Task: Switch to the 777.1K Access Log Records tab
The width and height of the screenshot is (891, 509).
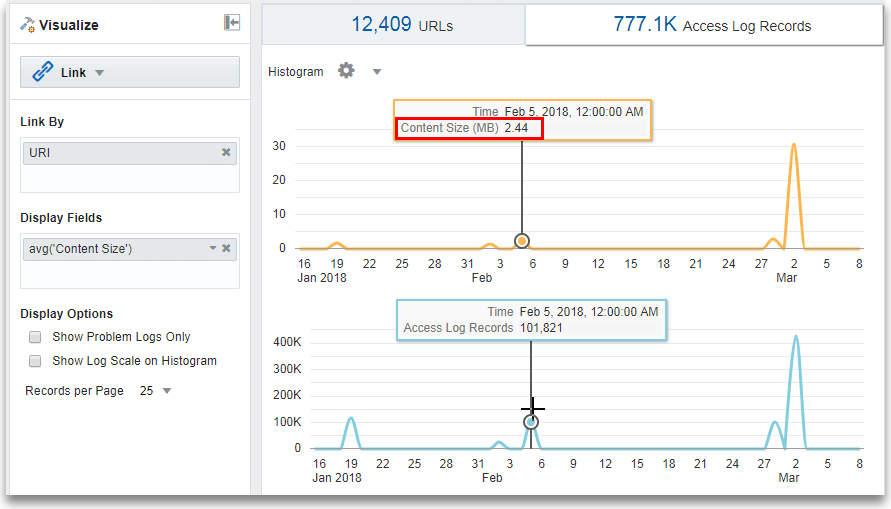Action: pos(704,25)
